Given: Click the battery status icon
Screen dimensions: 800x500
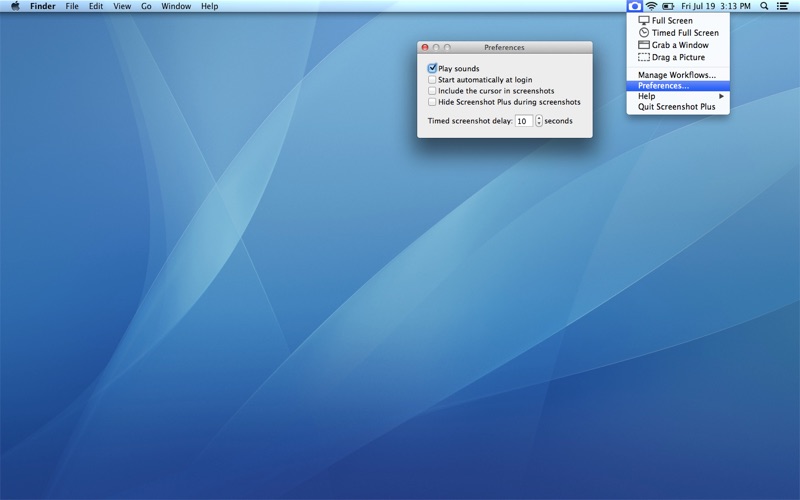Looking at the screenshot, I should pyautogui.click(x=669, y=6).
